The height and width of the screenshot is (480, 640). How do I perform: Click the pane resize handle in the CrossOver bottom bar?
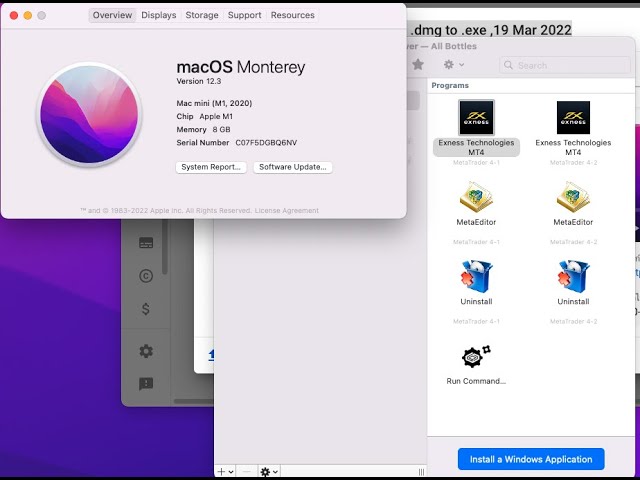(x=421, y=472)
